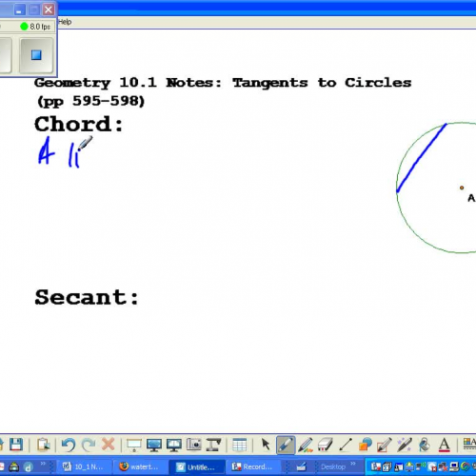Screen dimensions: 476x476
Task: Click the 'Secant:' heading text
Action: [x=87, y=297]
